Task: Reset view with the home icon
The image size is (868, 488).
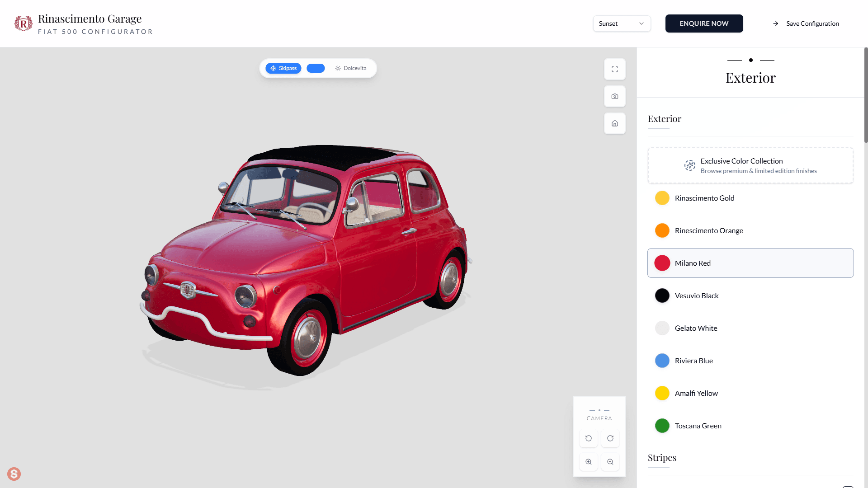Action: pos(615,123)
